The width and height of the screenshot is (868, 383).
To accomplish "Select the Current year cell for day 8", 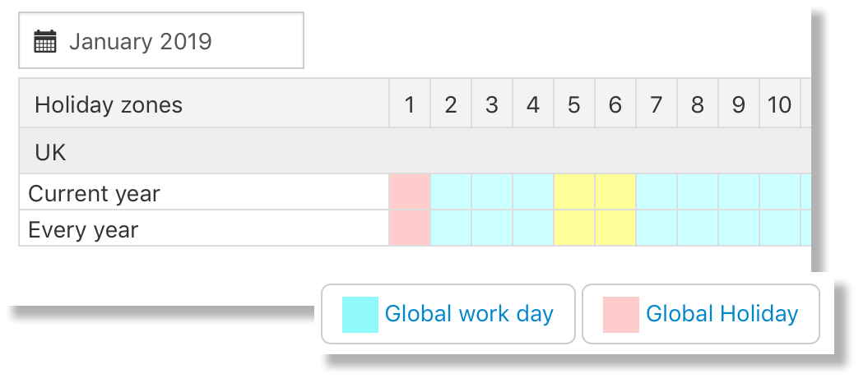I will coord(698,192).
